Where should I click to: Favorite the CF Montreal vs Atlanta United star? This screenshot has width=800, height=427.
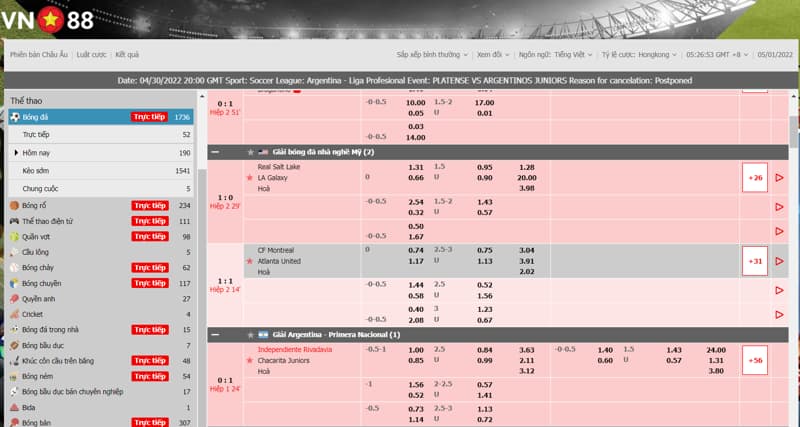(x=249, y=261)
